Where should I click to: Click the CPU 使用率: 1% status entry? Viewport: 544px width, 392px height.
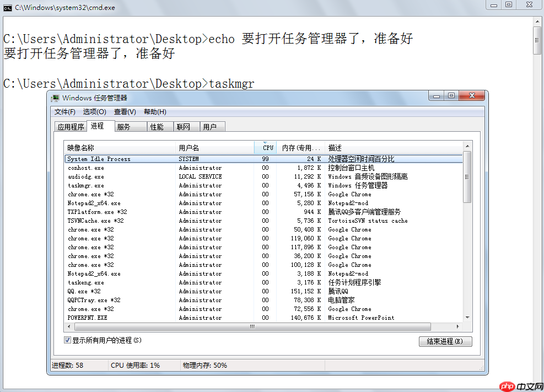(x=135, y=366)
